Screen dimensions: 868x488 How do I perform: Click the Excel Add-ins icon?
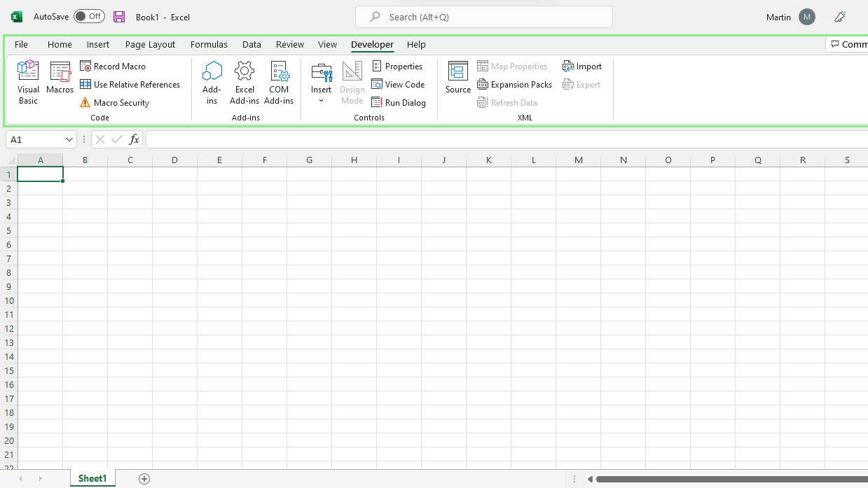coord(244,82)
